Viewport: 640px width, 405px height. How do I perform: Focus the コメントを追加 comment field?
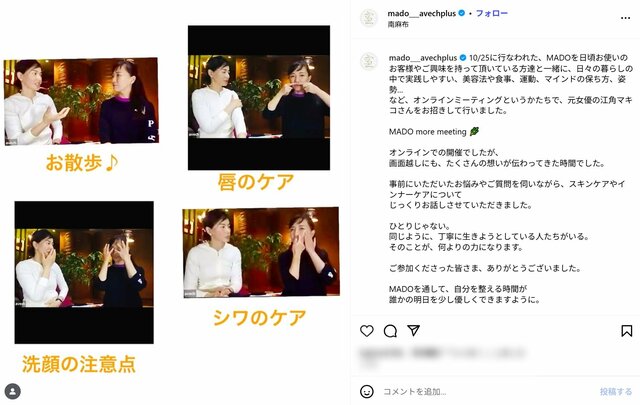click(x=488, y=392)
